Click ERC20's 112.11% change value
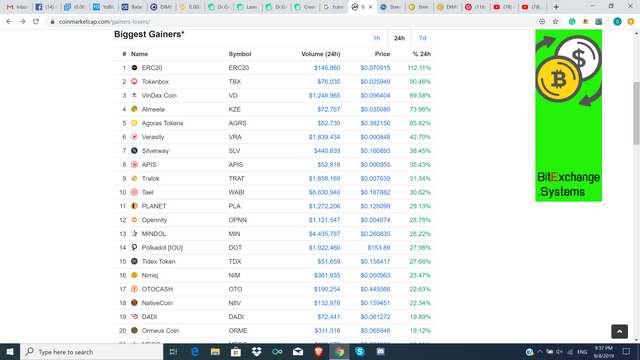This screenshot has height=360, width=640. [419, 68]
